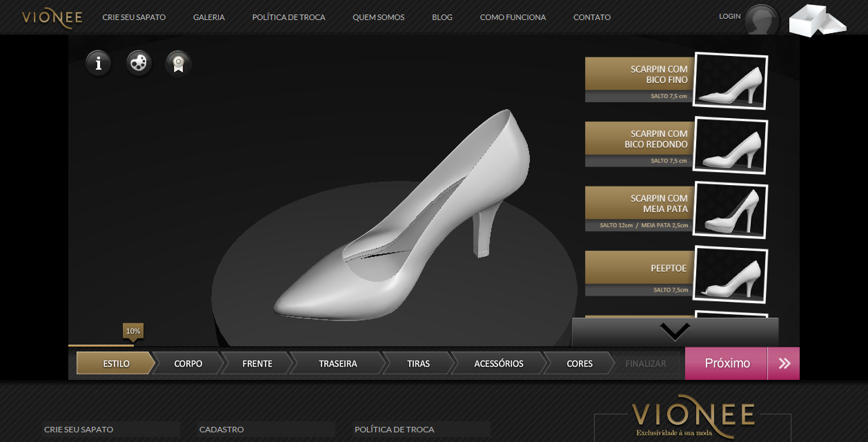Click the pink Próximo button
This screenshot has width=868, height=442.
click(x=727, y=363)
